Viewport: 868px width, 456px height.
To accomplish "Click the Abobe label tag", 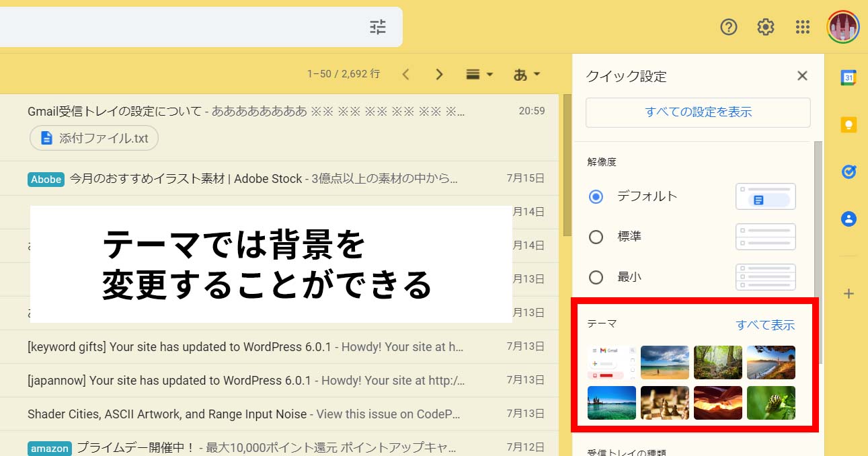I will (x=46, y=179).
